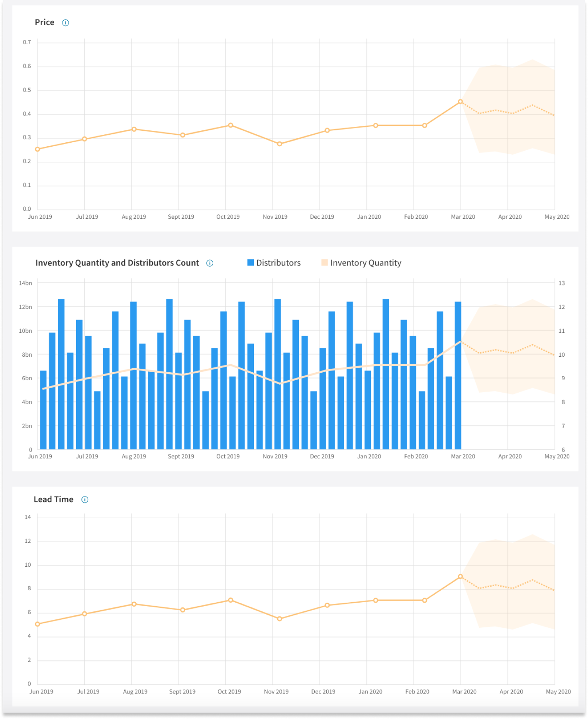Click the blue Distributors legend square
The width and height of the screenshot is (588, 719).
[x=251, y=263]
